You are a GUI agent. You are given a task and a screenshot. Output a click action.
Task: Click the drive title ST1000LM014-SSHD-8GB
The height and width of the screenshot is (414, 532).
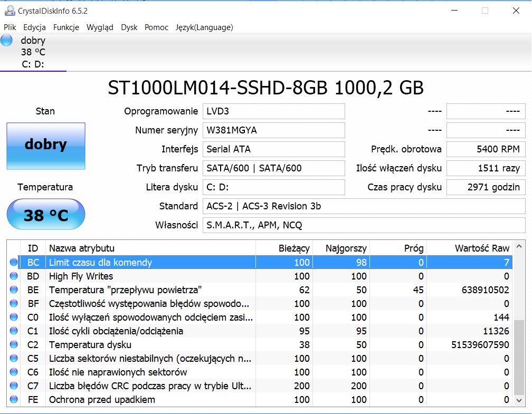coord(265,88)
